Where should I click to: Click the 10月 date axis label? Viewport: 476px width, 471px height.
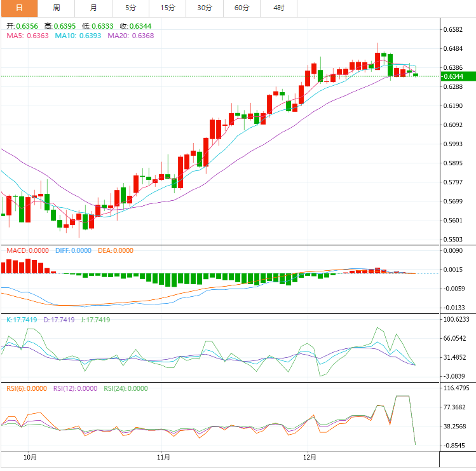click(30, 458)
